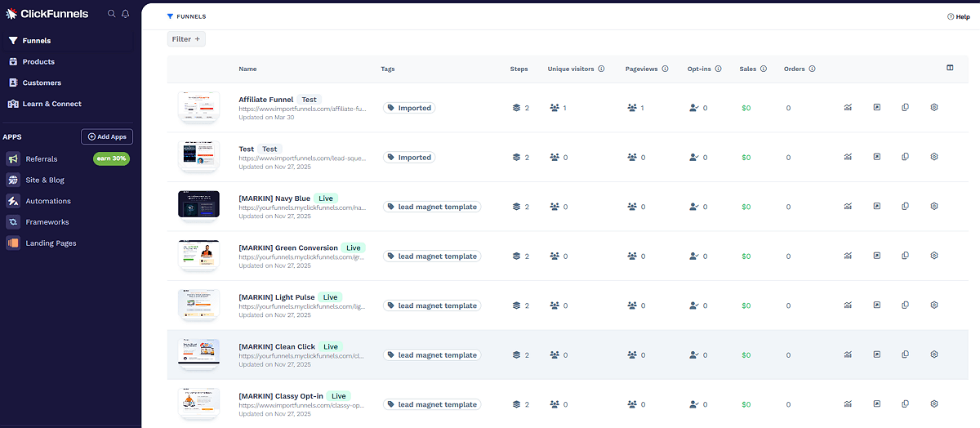980x428 pixels.
Task: Click the Sales info icon
Action: pos(764,69)
